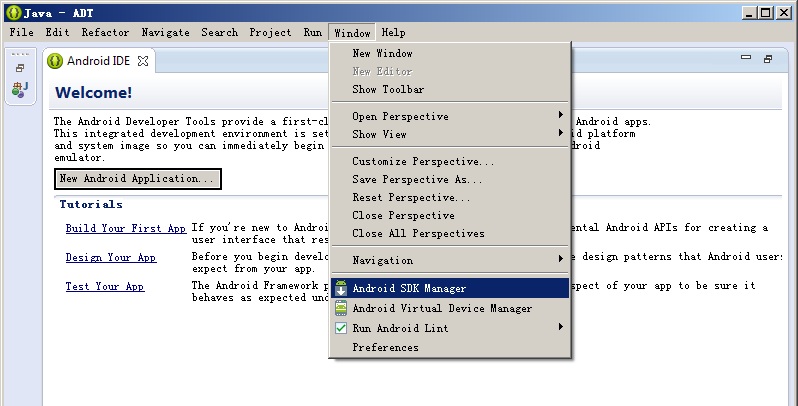Switch to the Android IDE tab
Screen dimensions: 798x406
98,61
